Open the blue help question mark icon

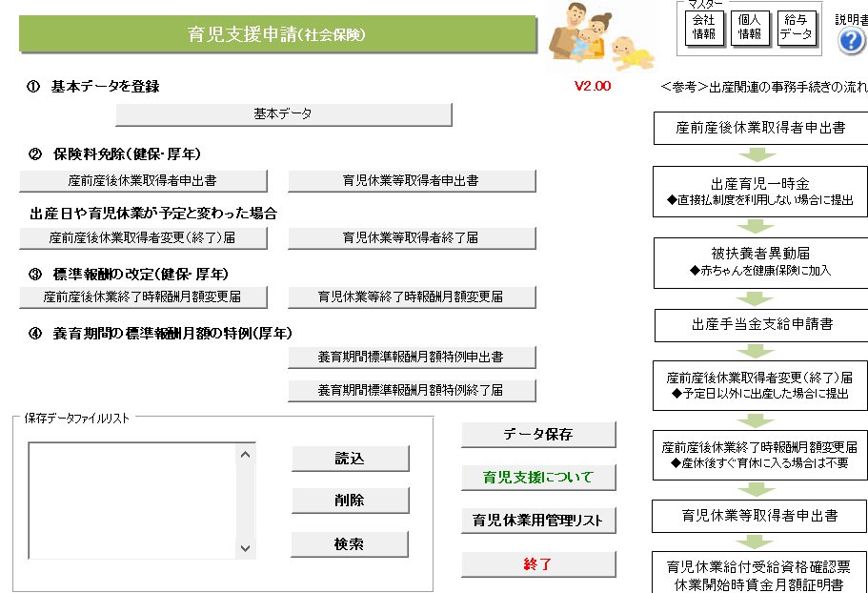[x=852, y=42]
